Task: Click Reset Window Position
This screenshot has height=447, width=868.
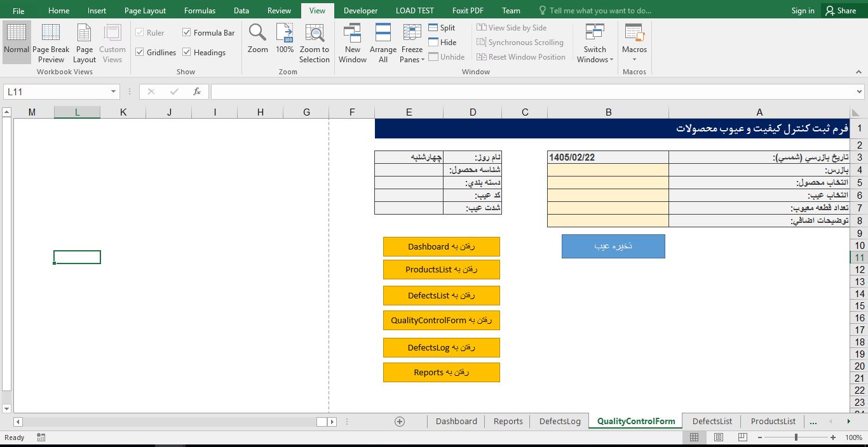Action: pyautogui.click(x=521, y=57)
